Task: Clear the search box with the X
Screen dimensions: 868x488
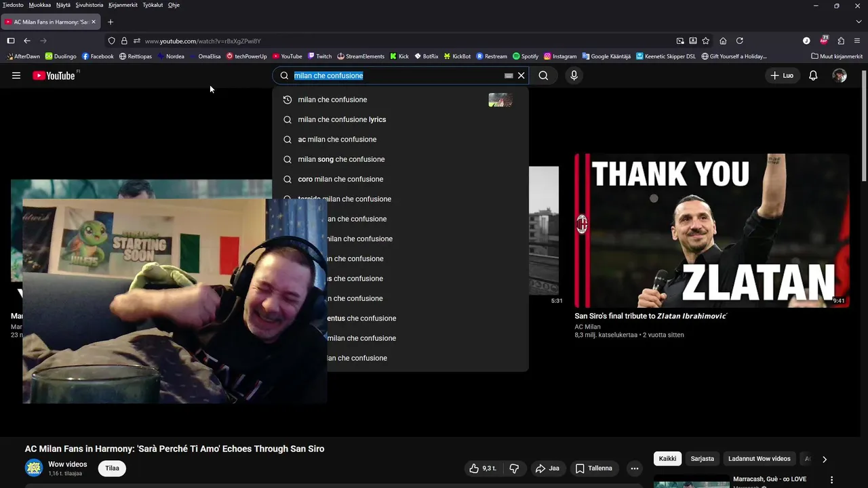Action: click(521, 75)
